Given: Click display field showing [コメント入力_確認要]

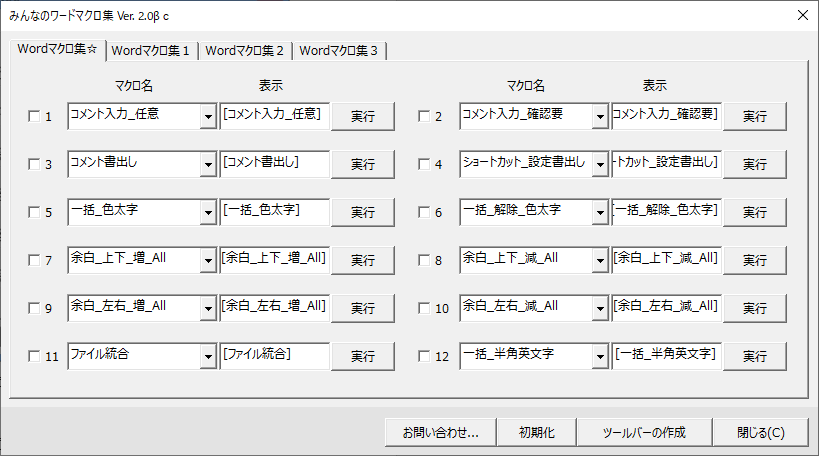Looking at the screenshot, I should [666, 115].
